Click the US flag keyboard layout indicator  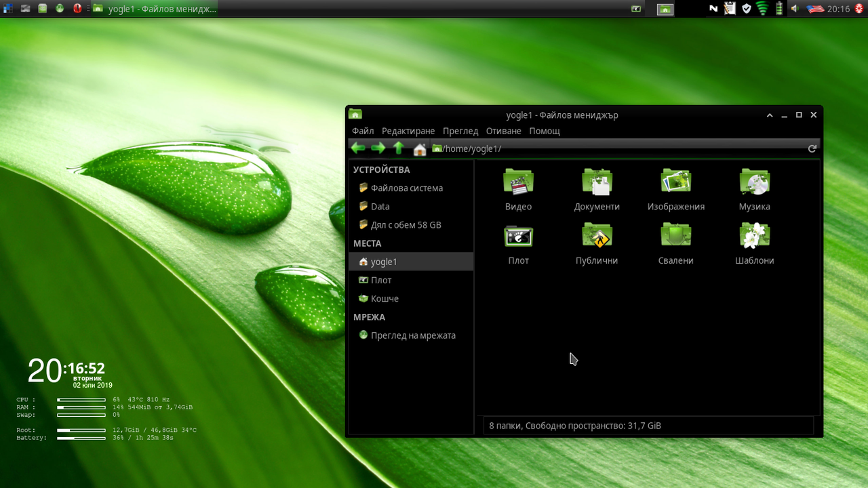(x=815, y=9)
